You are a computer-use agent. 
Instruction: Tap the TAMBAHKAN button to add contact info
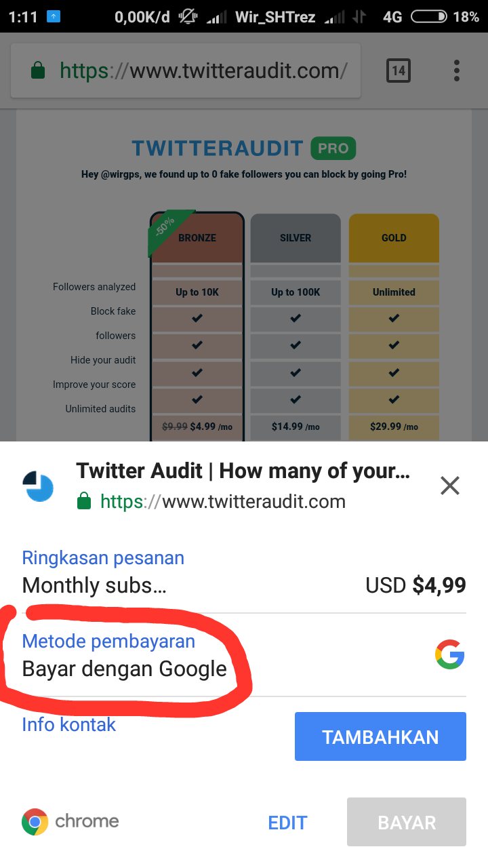pos(380,736)
